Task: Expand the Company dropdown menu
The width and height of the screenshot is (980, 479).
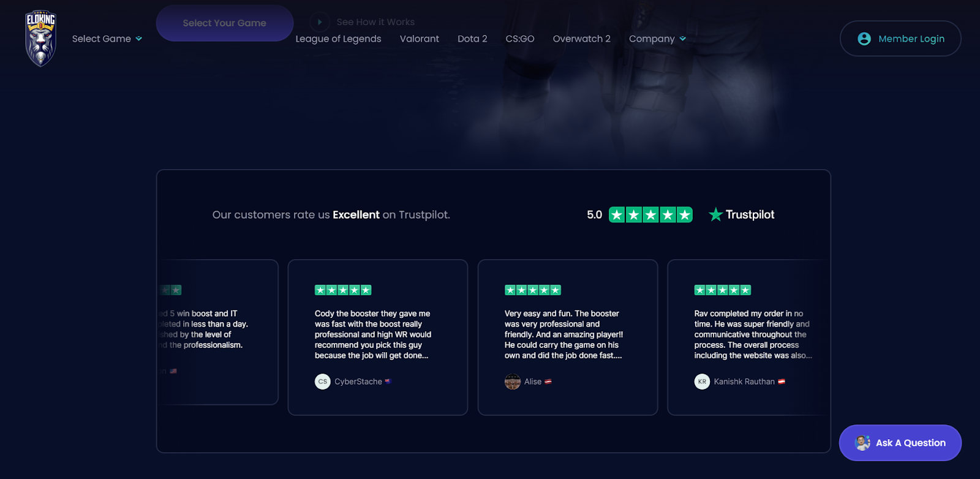Action: pyautogui.click(x=657, y=39)
